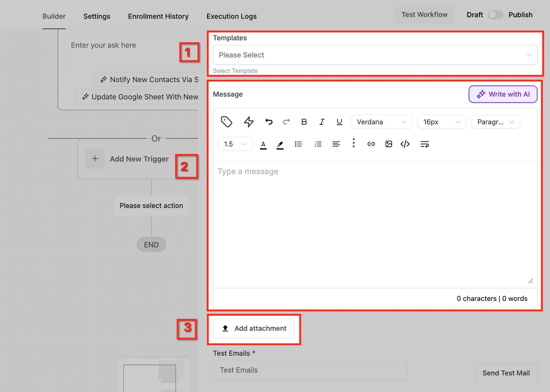
Task: Switch to the Builder tab
Action: point(54,16)
